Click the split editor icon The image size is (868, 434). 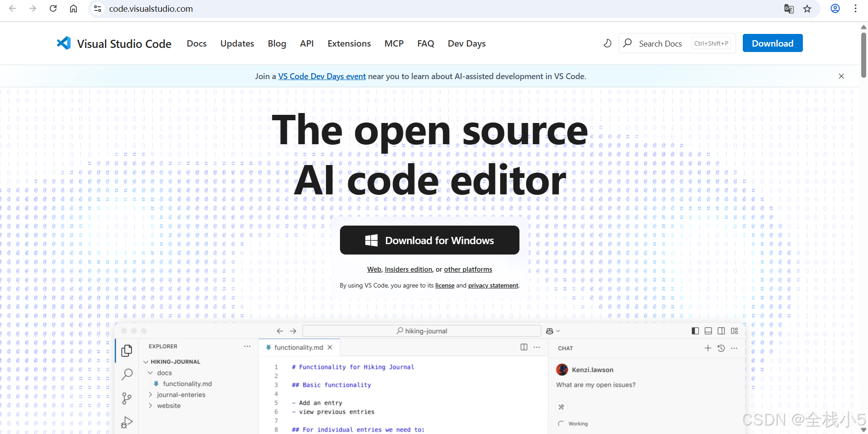pyautogui.click(x=524, y=347)
